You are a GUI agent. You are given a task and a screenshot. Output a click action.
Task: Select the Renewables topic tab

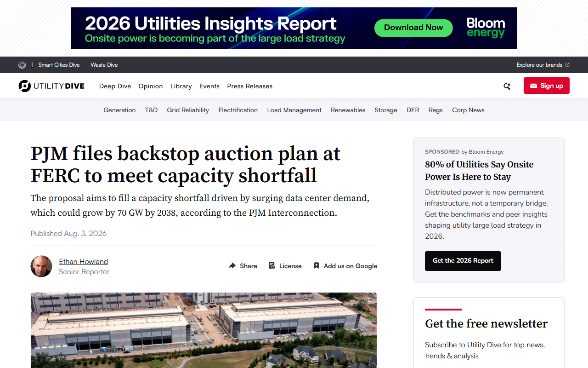point(348,110)
